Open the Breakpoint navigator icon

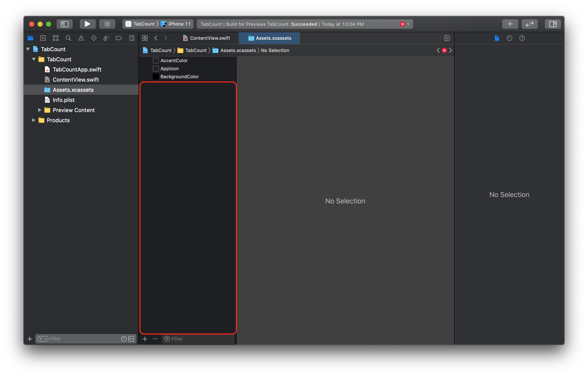119,38
